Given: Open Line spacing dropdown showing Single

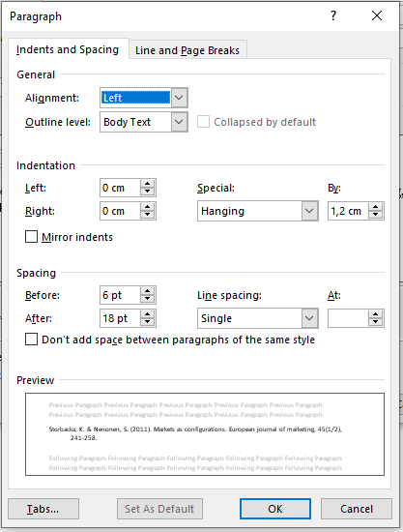Looking at the screenshot, I should (x=258, y=318).
